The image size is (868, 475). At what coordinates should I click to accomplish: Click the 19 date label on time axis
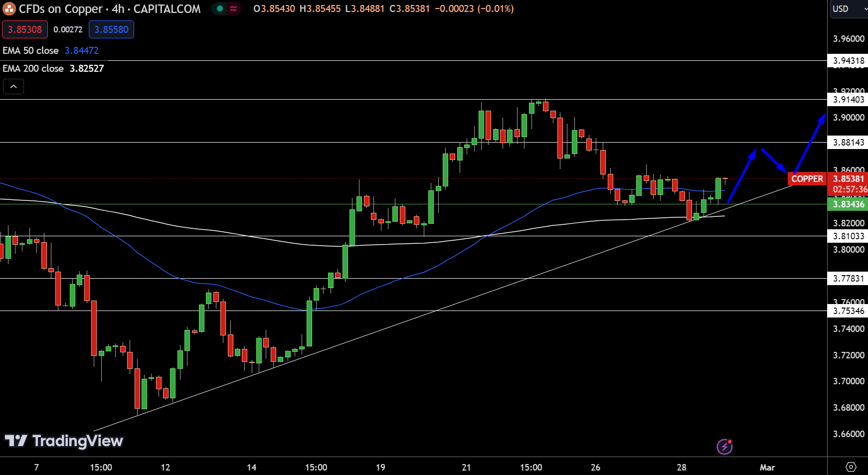380,467
